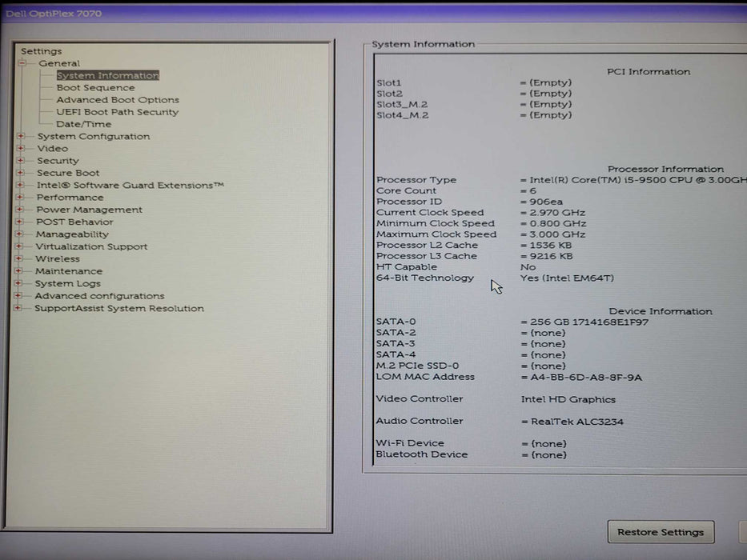Click the Wi-Fi Device row
Viewport: 747px width, 560px height.
[472, 444]
